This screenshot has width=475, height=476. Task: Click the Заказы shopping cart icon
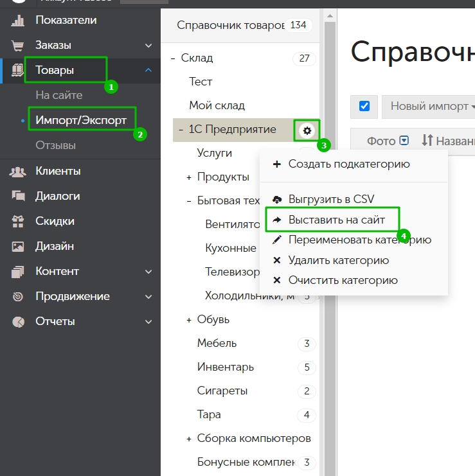coord(17,46)
